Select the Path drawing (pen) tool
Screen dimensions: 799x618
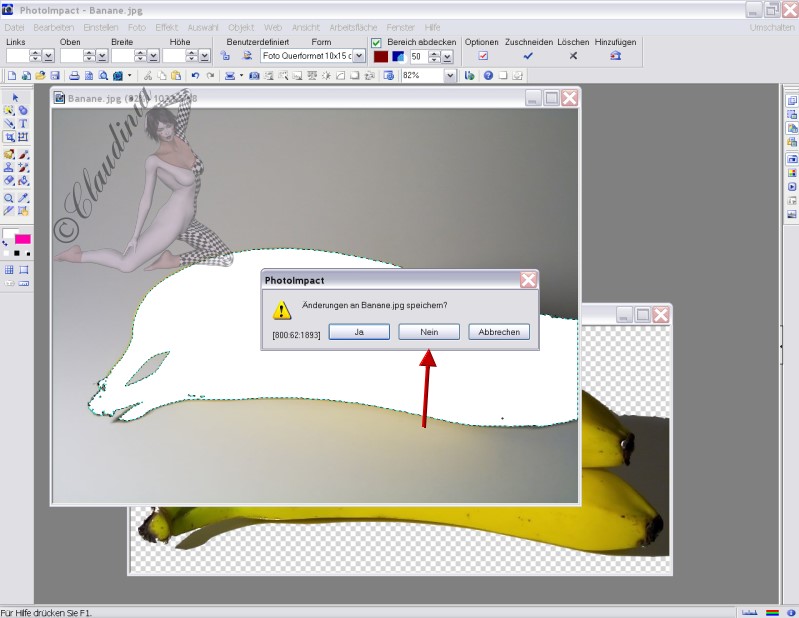[9, 123]
